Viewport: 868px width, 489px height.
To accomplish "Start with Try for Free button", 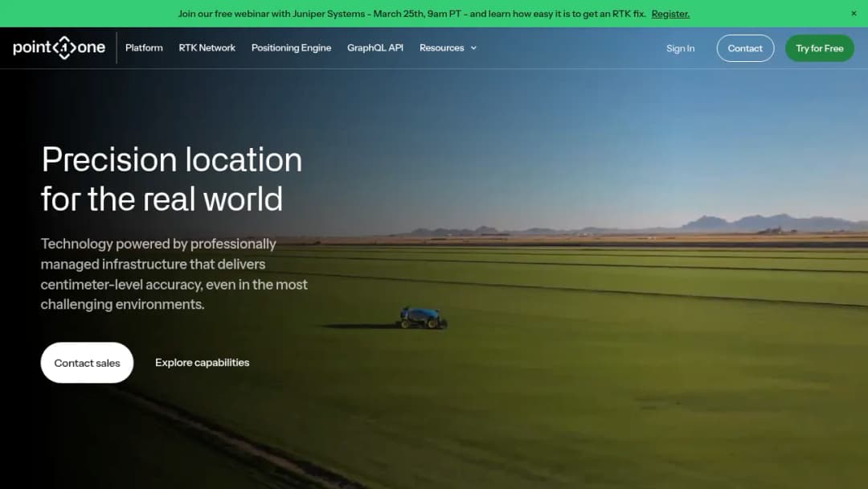I will point(819,48).
